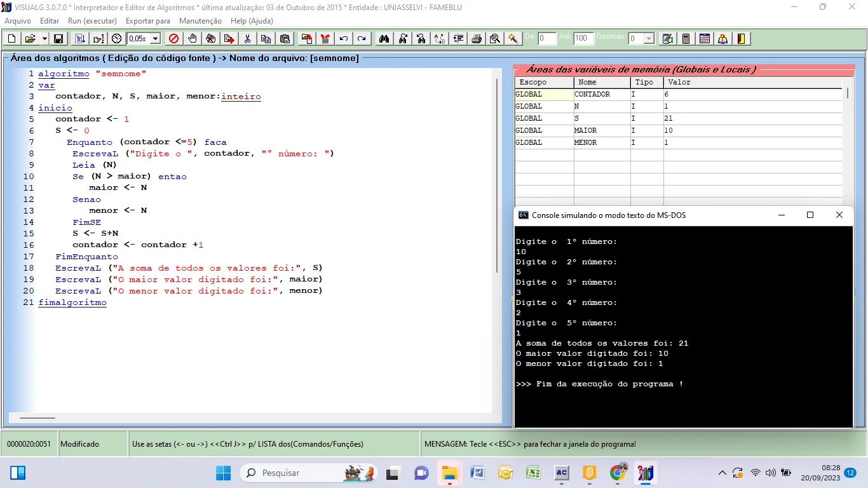Screen dimensions: 868x488
Task: Click the code editor vertical scrollbar
Action: (496, 175)
